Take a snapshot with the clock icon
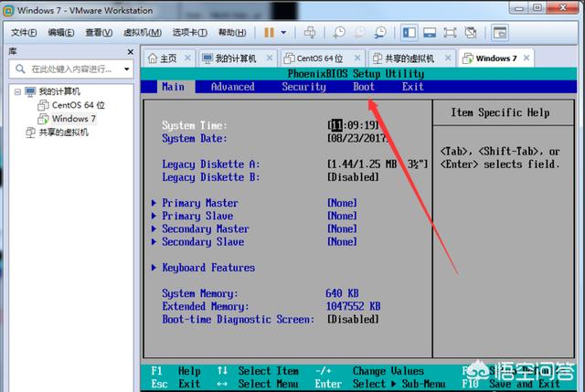The image size is (585, 392). (x=339, y=33)
